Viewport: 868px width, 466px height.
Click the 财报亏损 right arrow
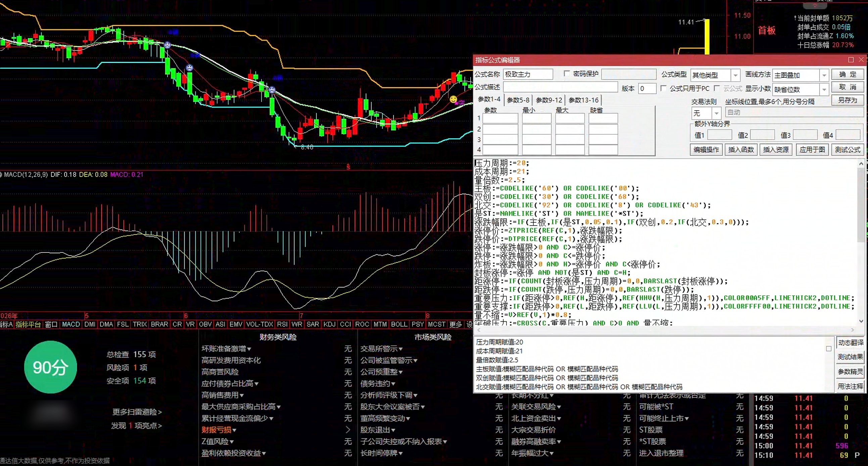coord(348,430)
